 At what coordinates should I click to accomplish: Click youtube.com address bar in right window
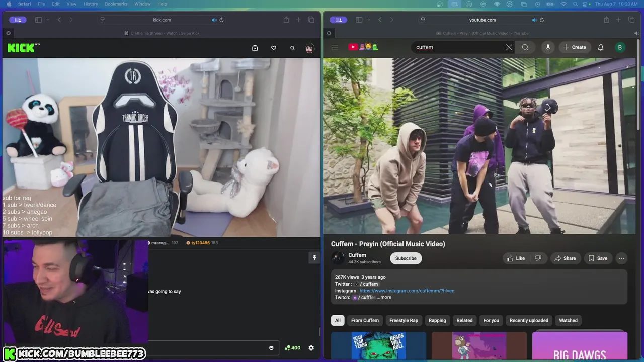coord(482,20)
